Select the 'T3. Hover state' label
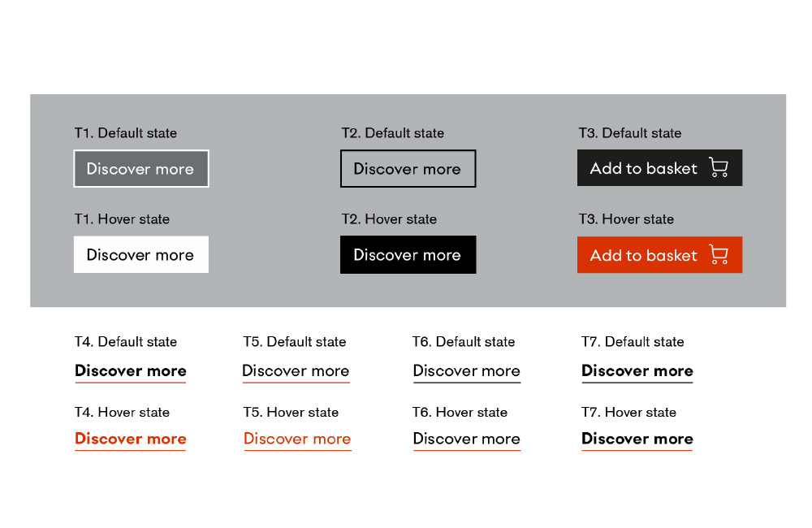The width and height of the screenshot is (812, 528). pyautogui.click(x=627, y=219)
